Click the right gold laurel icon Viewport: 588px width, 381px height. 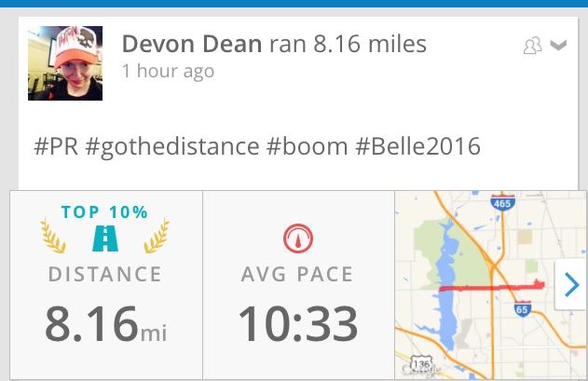[x=155, y=237]
